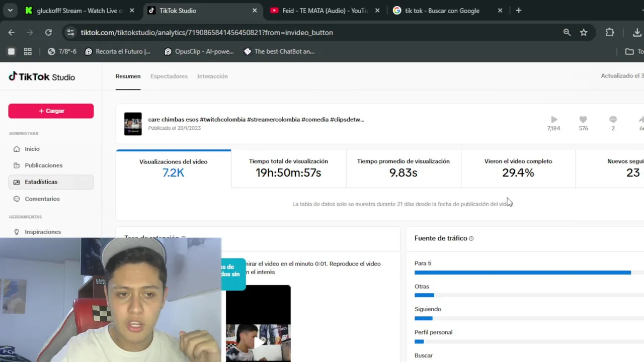Open Inspiraciones in the sidebar
The image size is (644, 362).
(51, 232)
